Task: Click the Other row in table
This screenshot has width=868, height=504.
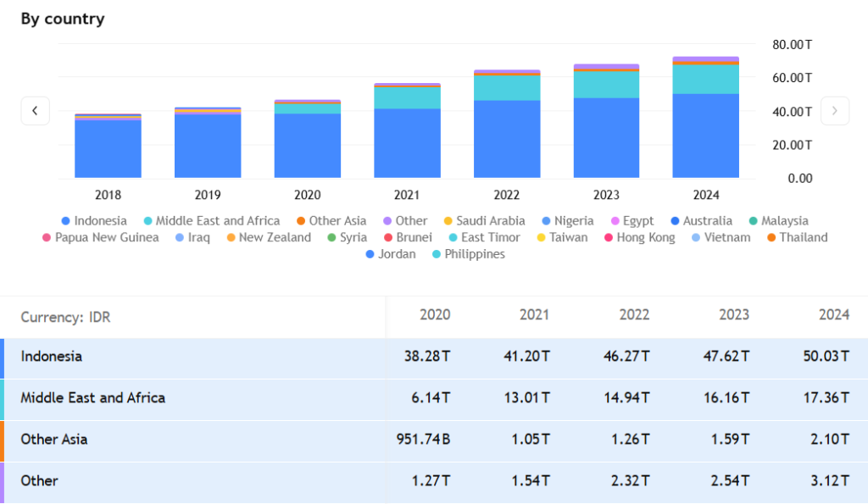Action: 40,481
